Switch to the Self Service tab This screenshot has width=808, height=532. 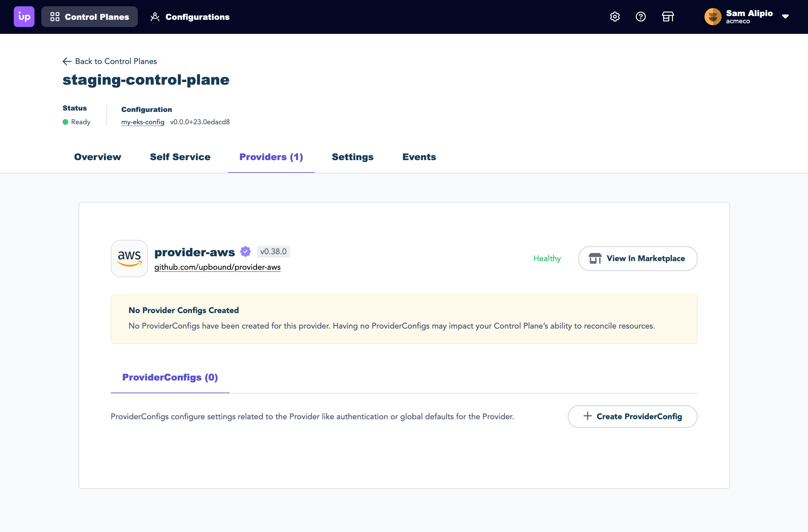[x=180, y=157]
